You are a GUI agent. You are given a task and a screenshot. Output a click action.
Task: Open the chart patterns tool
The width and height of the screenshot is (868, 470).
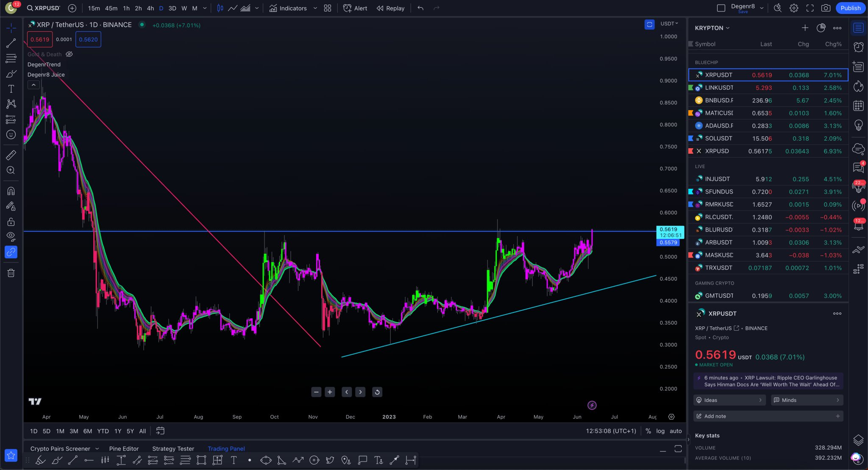[x=11, y=104]
